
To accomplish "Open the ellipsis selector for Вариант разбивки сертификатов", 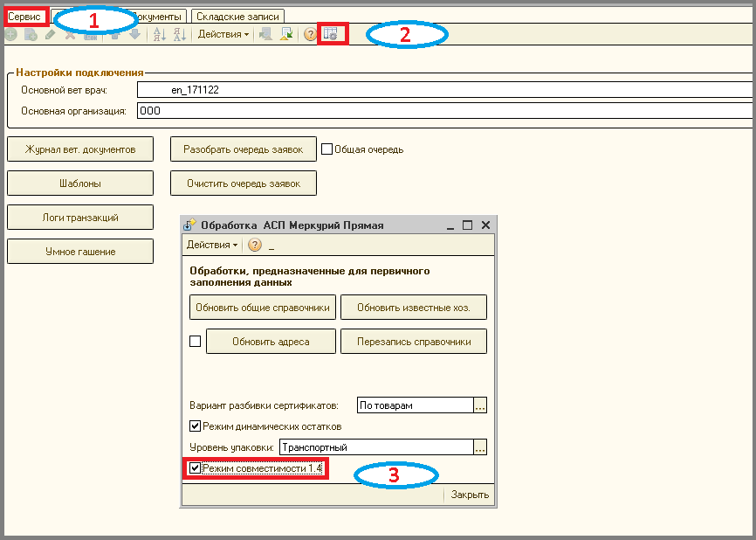I will (480, 405).
